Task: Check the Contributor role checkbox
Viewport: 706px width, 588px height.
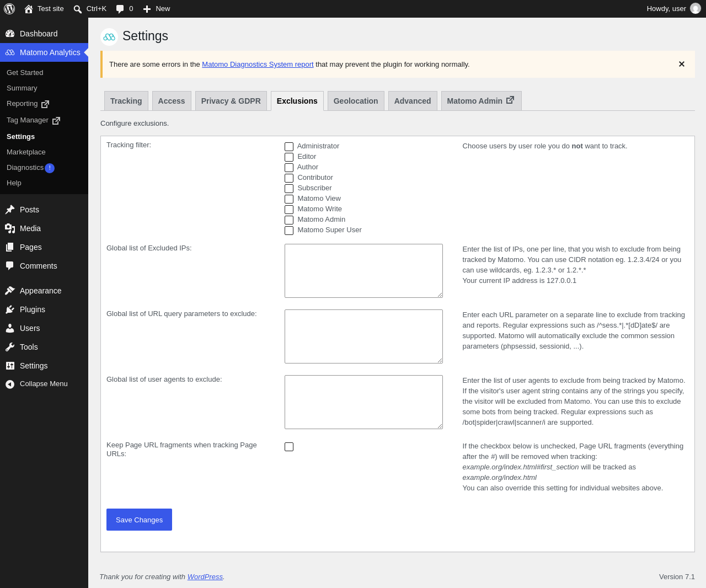Action: [x=289, y=178]
